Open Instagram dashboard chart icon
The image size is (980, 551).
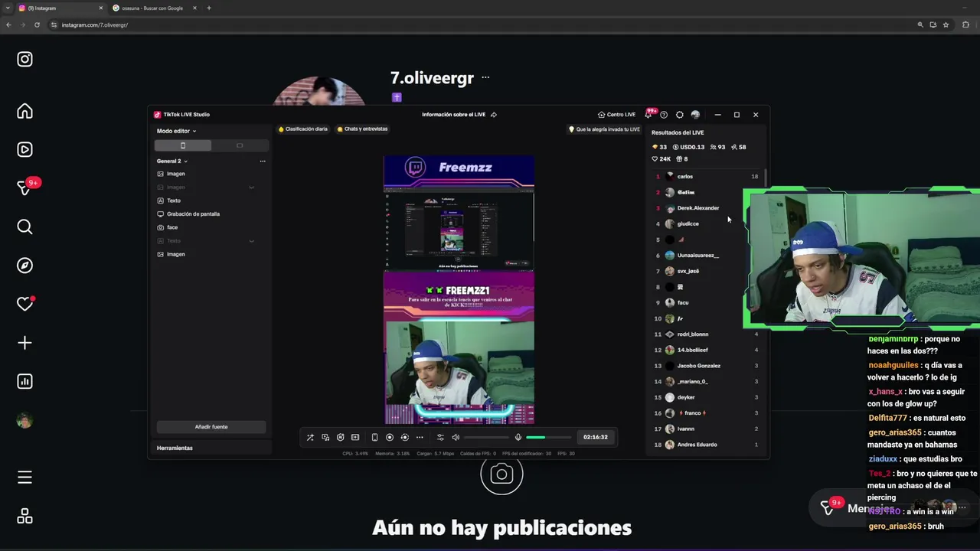24,381
